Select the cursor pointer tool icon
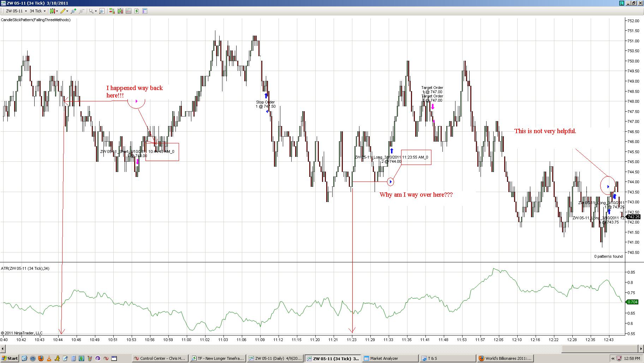The image size is (644, 363). click(x=91, y=11)
